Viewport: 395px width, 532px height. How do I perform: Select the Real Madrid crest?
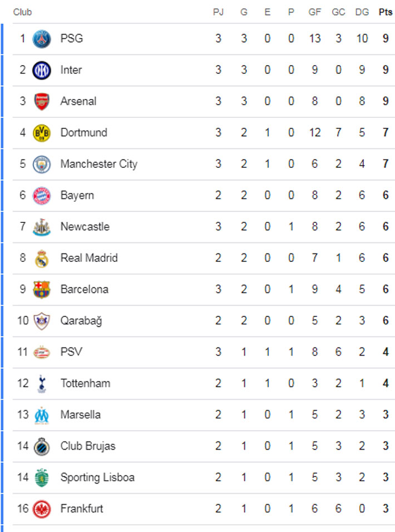pos(42,258)
